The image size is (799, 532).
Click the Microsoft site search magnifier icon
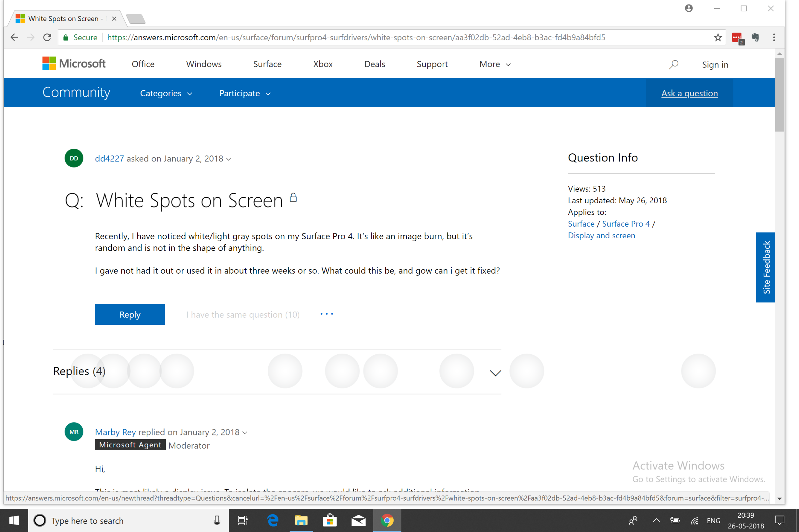pos(674,64)
